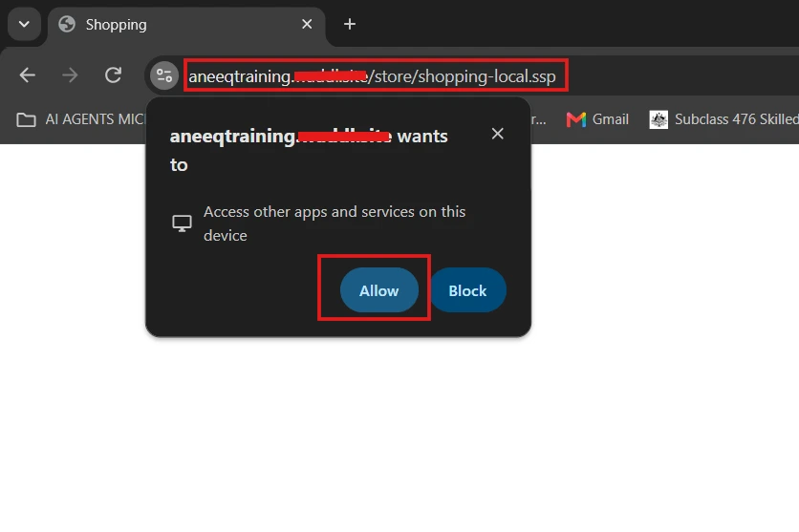Reload the current page
Image resolution: width=799 pixels, height=532 pixels.
coord(113,75)
